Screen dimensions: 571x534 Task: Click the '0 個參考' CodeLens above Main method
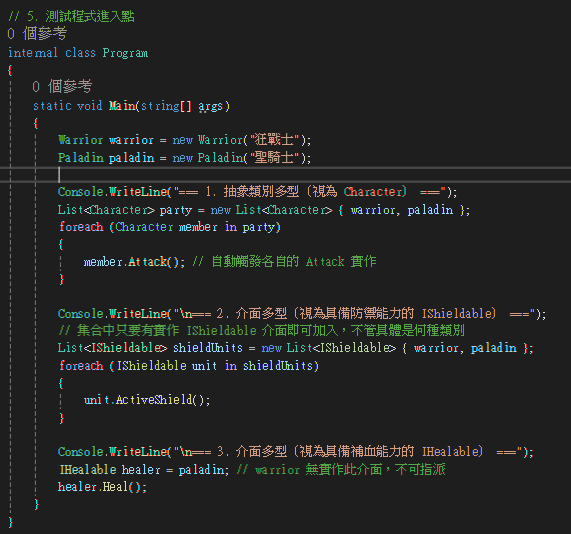pyautogui.click(x=62, y=87)
